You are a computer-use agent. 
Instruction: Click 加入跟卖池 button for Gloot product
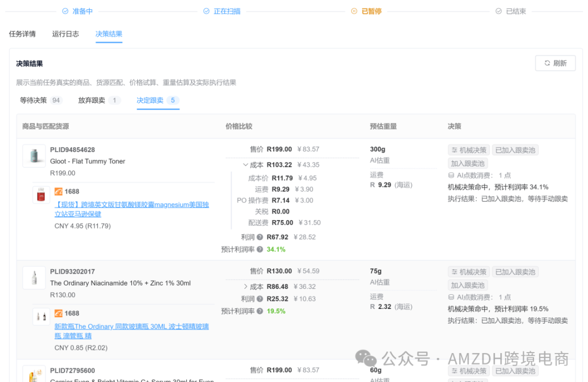[x=468, y=163]
